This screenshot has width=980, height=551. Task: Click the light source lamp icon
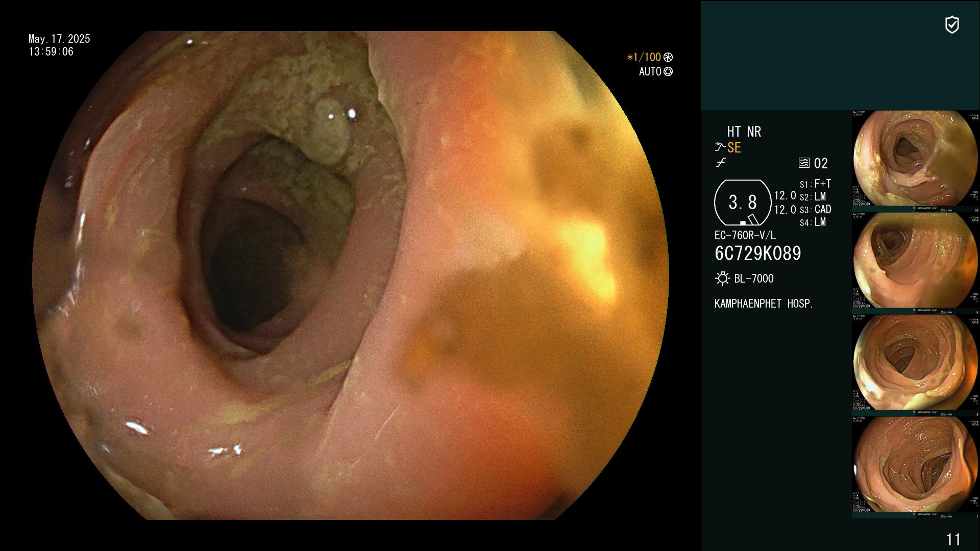tap(722, 279)
